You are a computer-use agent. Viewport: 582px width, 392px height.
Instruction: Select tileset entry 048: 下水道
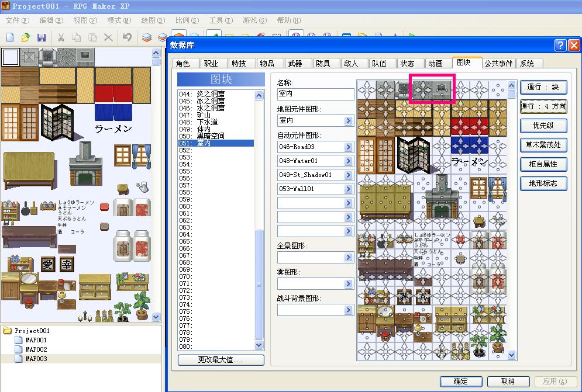[x=216, y=122]
